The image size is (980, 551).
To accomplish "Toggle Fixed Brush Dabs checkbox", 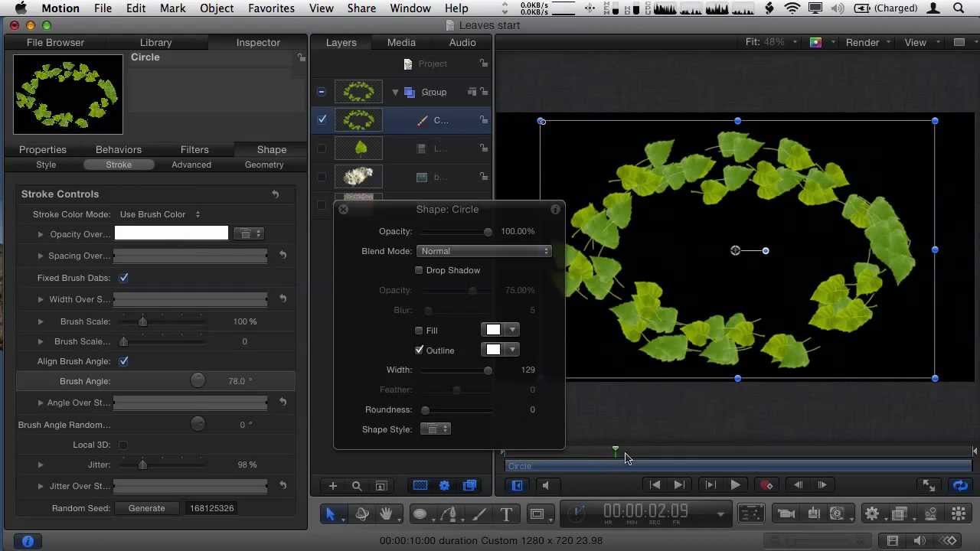I will pyautogui.click(x=124, y=278).
